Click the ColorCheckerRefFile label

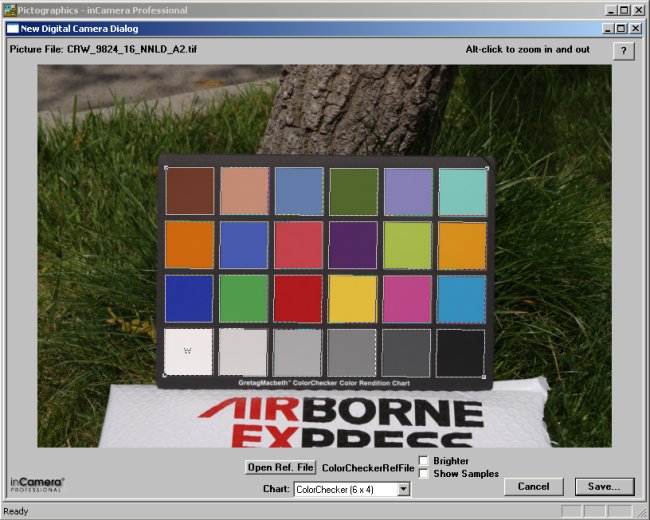tap(368, 468)
